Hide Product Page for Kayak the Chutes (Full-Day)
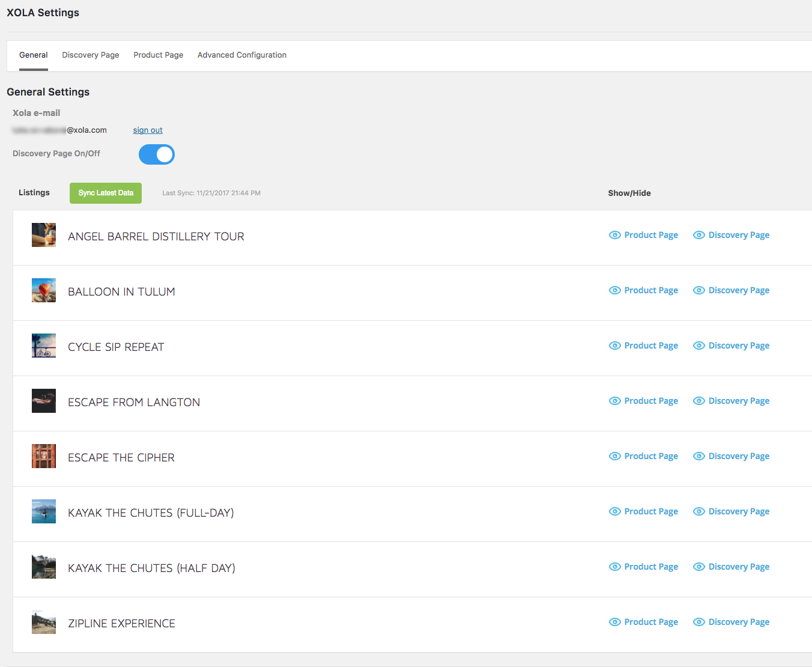The width and height of the screenshot is (812, 667). (643, 511)
